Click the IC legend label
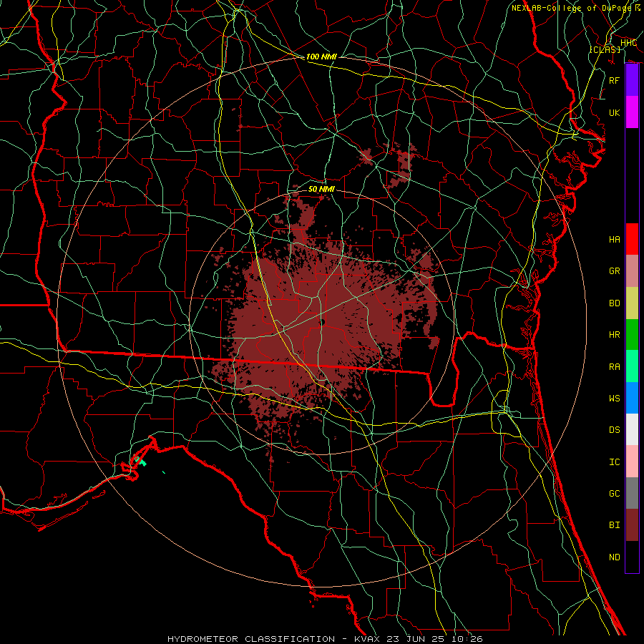644x644 pixels. click(615, 462)
